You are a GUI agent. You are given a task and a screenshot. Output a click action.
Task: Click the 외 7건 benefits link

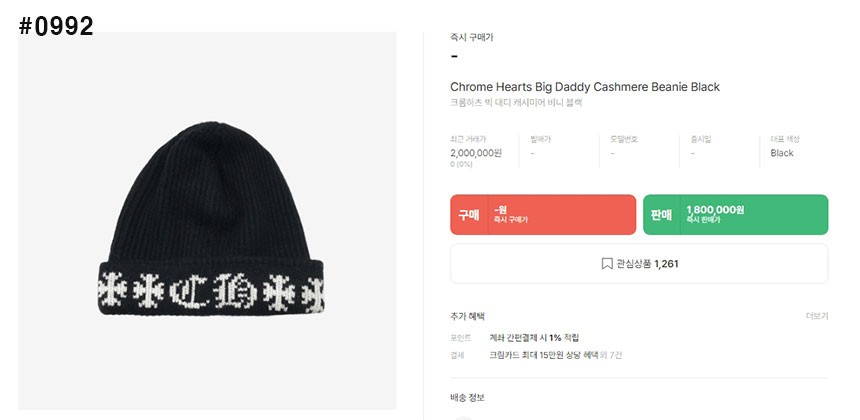click(613, 355)
